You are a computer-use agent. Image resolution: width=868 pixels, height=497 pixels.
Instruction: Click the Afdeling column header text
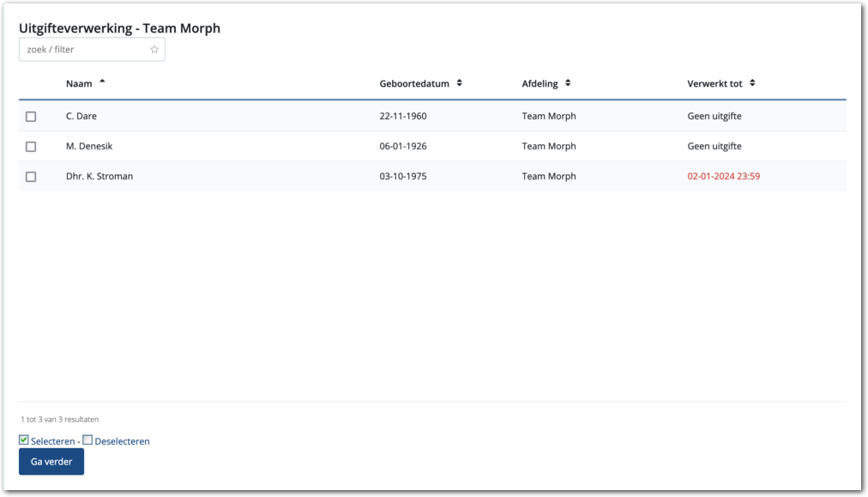click(539, 84)
